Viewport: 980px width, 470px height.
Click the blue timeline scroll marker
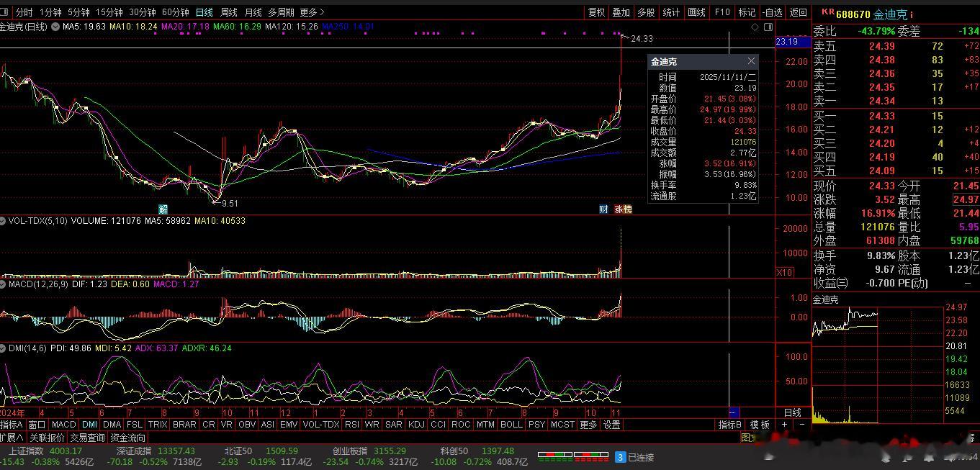tap(734, 412)
